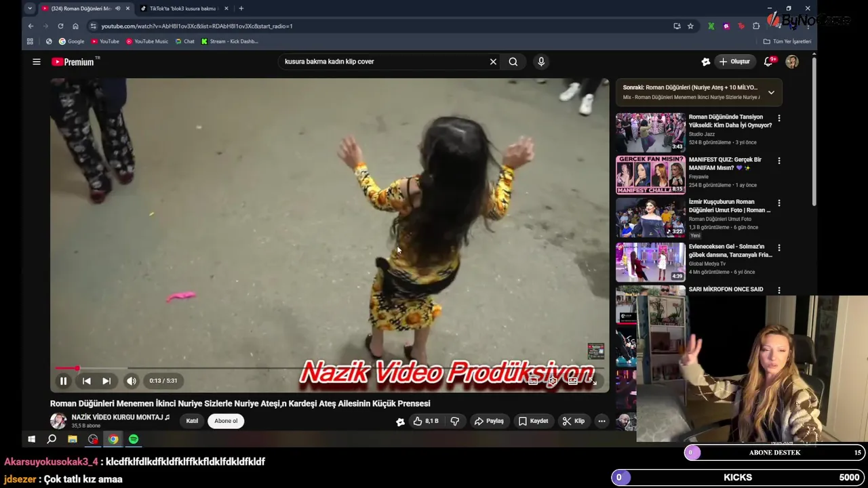The image size is (868, 488).
Task: Reload the current page
Action: pos(60,26)
